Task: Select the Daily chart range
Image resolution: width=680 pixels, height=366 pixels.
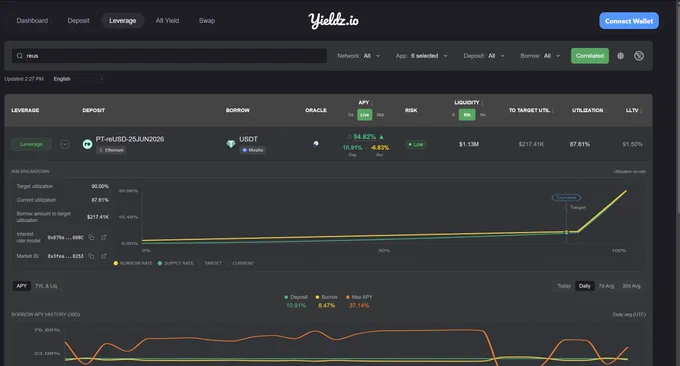Action: (585, 286)
